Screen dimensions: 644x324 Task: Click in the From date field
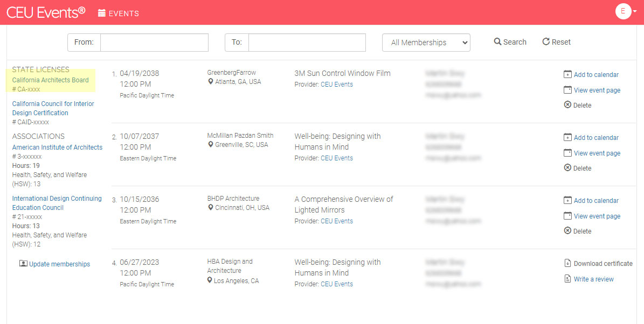[x=154, y=43]
